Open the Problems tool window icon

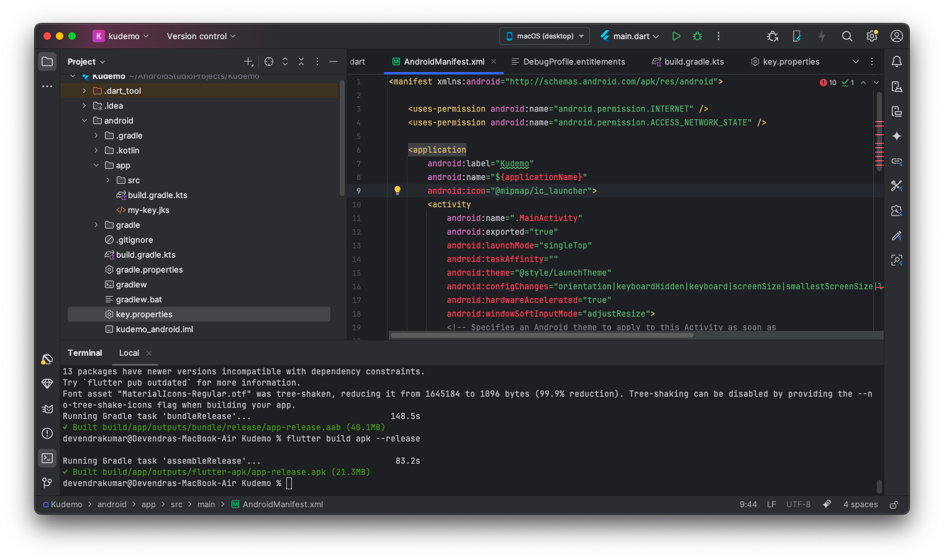pyautogui.click(x=47, y=433)
